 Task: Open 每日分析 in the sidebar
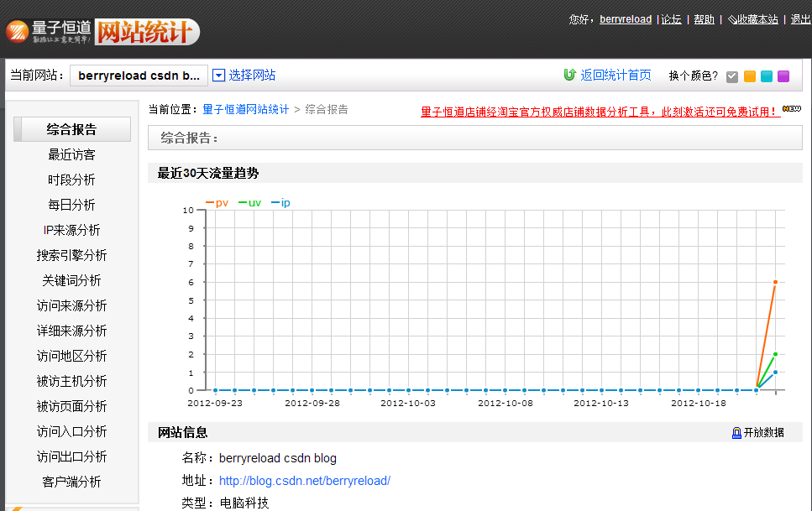72,205
